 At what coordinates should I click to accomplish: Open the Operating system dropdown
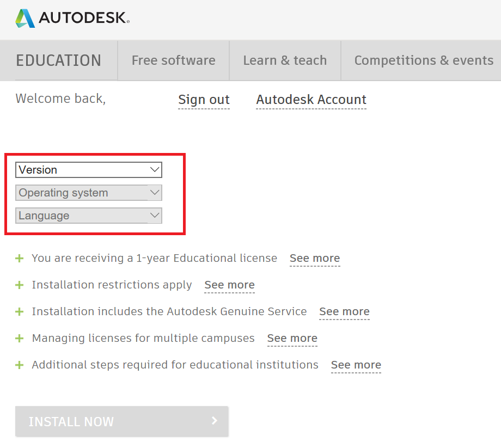(89, 193)
